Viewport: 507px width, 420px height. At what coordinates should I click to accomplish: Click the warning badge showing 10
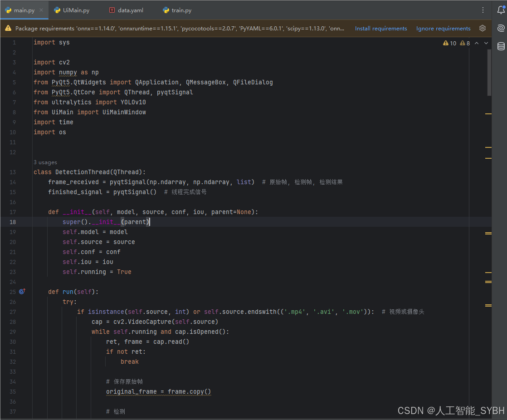[x=449, y=43]
